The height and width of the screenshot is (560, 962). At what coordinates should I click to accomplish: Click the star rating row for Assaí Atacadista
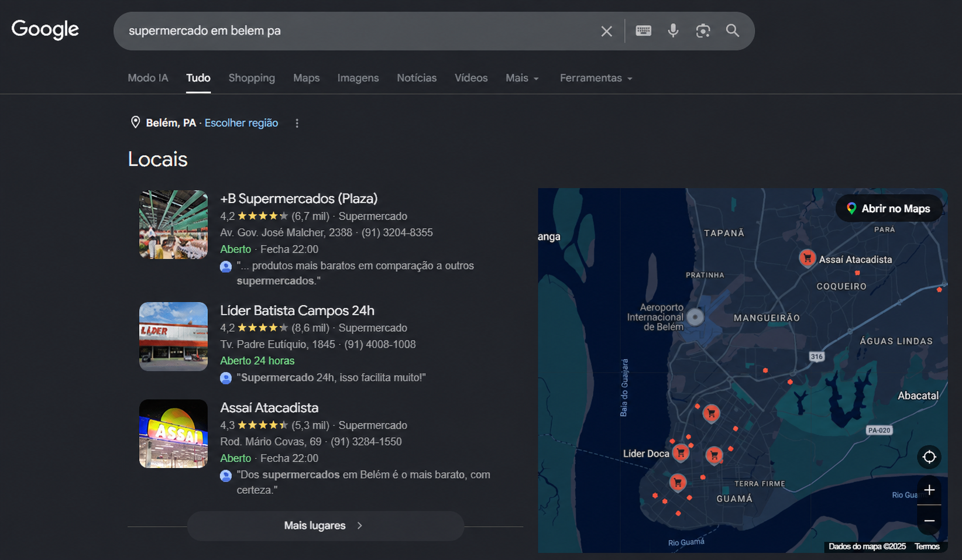point(262,425)
